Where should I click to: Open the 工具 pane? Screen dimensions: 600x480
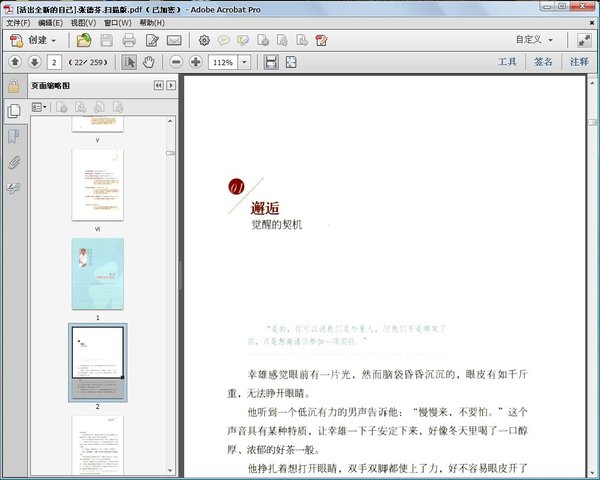507,62
